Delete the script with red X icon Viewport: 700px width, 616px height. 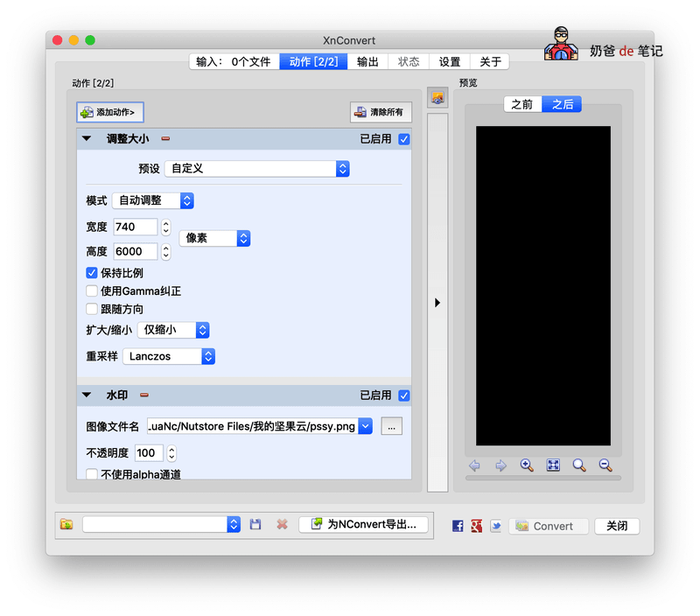[x=282, y=524]
